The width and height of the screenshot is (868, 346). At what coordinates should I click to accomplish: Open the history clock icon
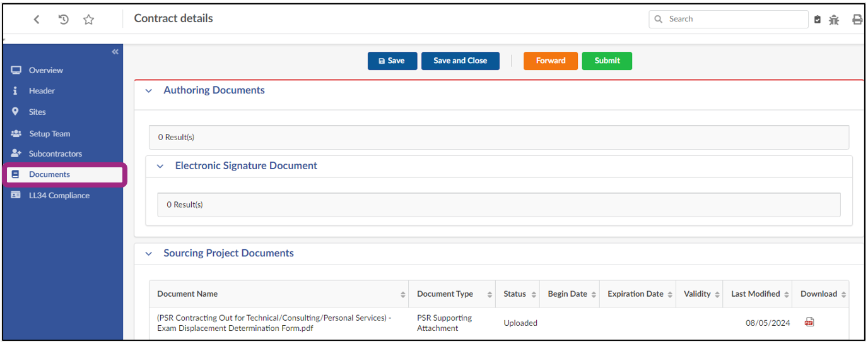pyautogui.click(x=63, y=20)
